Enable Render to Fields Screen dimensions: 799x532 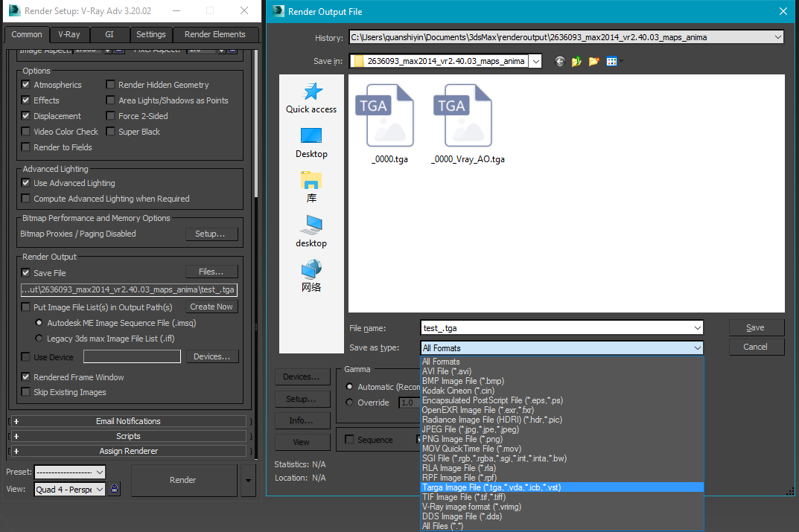[x=25, y=147]
